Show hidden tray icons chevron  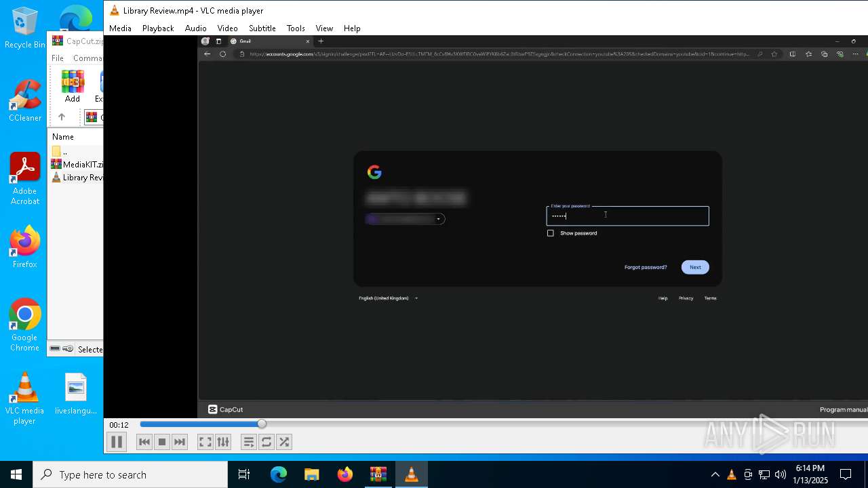tap(715, 474)
